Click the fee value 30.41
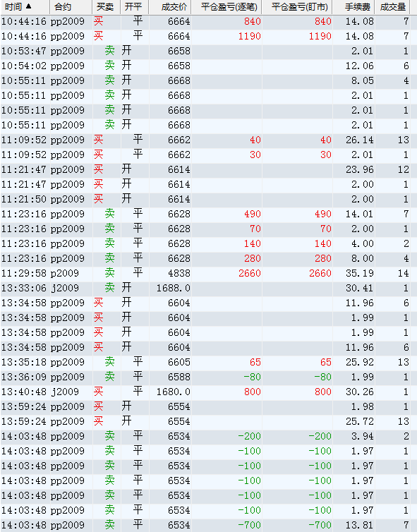417x532 pixels. point(359,288)
